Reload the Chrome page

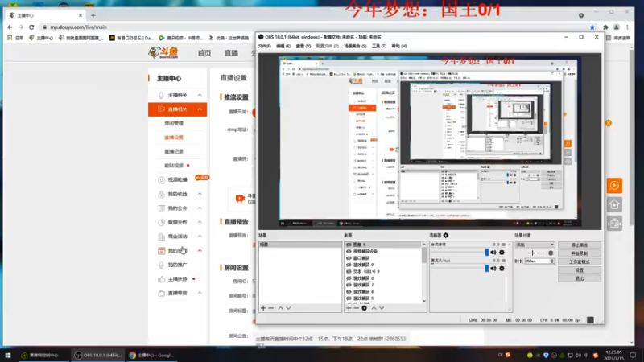pos(31,27)
